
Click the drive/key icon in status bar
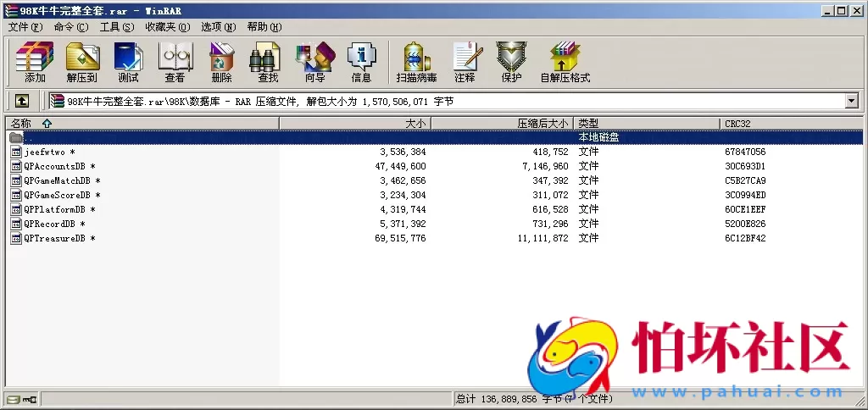[22, 399]
